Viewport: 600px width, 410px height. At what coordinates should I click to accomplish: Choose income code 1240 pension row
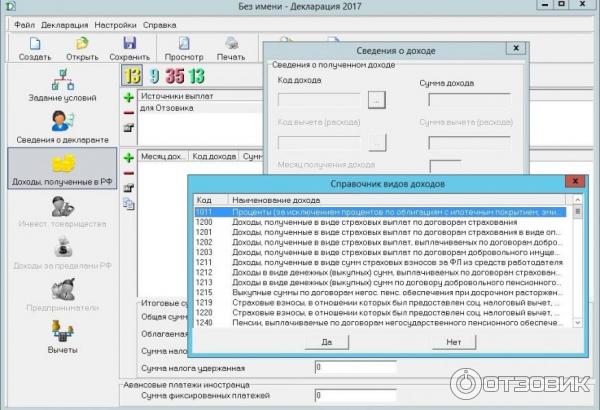[380, 323]
